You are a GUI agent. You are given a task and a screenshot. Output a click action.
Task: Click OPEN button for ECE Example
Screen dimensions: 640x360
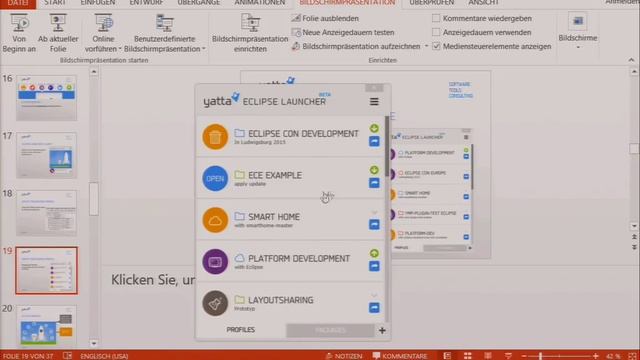coord(215,178)
